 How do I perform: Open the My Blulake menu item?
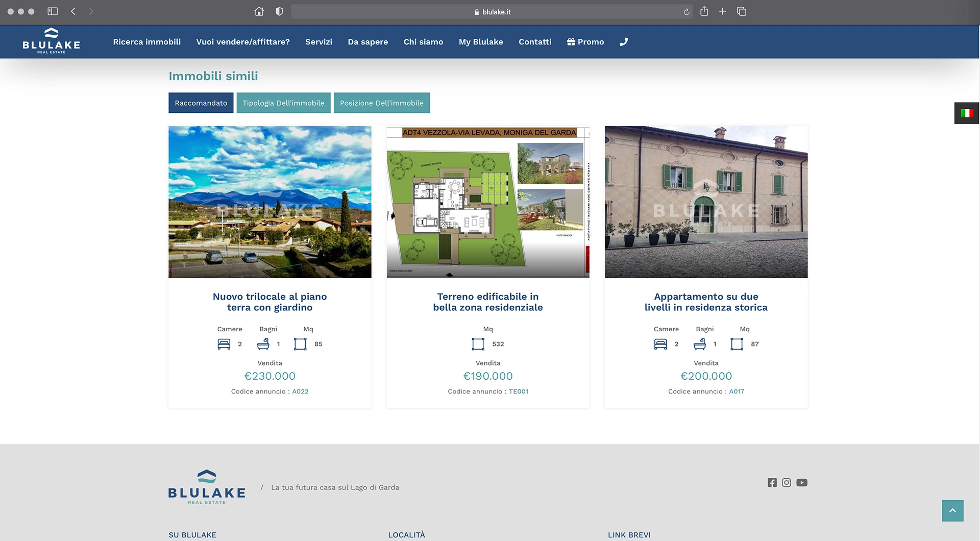click(481, 42)
